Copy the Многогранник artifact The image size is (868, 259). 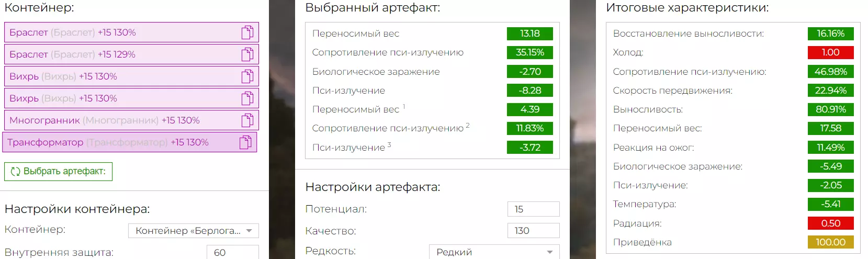[247, 120]
